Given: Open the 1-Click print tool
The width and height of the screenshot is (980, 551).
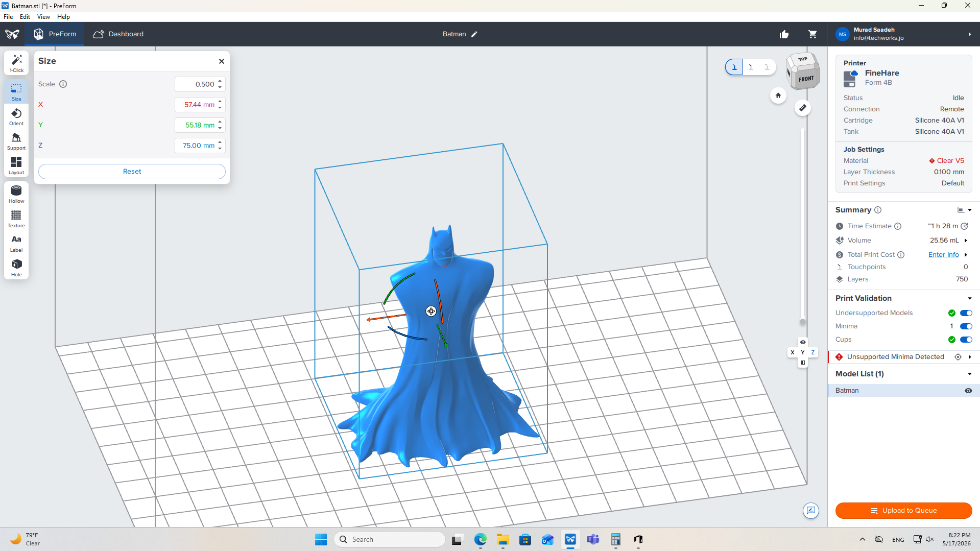Looking at the screenshot, I should tap(16, 63).
